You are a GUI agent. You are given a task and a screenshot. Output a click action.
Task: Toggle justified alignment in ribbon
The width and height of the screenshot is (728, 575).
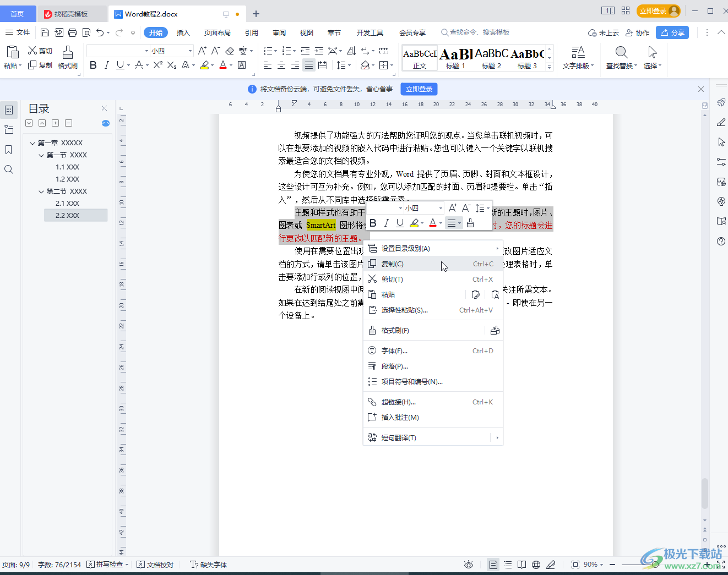tap(309, 65)
